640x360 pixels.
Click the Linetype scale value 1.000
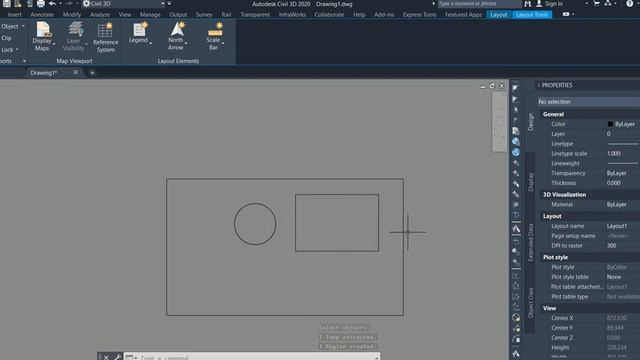(614, 153)
